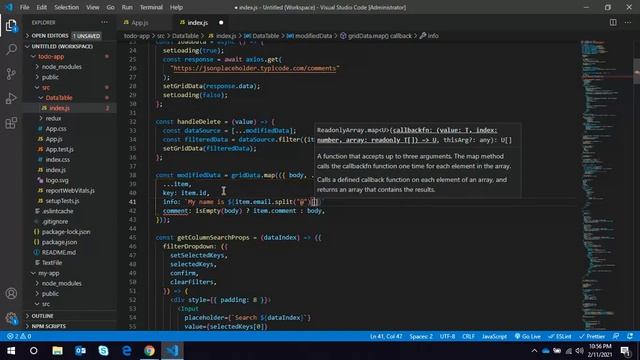Open the Explorer view in activity bar

click(x=11, y=26)
